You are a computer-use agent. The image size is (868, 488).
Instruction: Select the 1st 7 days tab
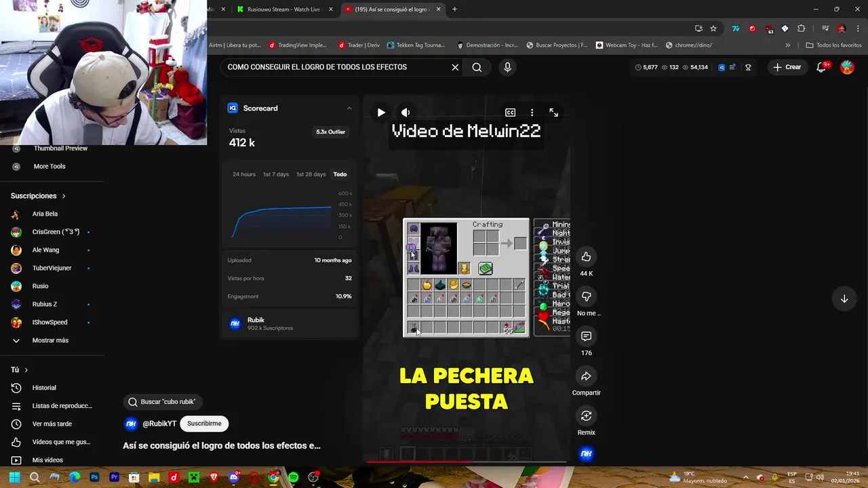click(276, 174)
